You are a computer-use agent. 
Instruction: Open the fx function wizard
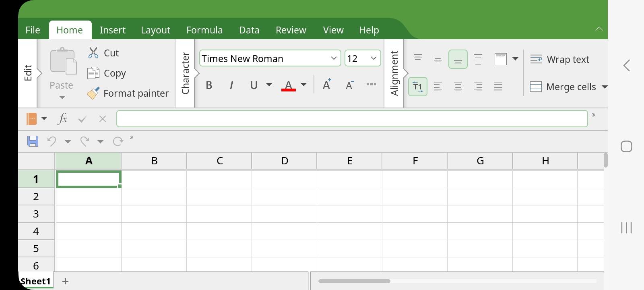point(63,118)
